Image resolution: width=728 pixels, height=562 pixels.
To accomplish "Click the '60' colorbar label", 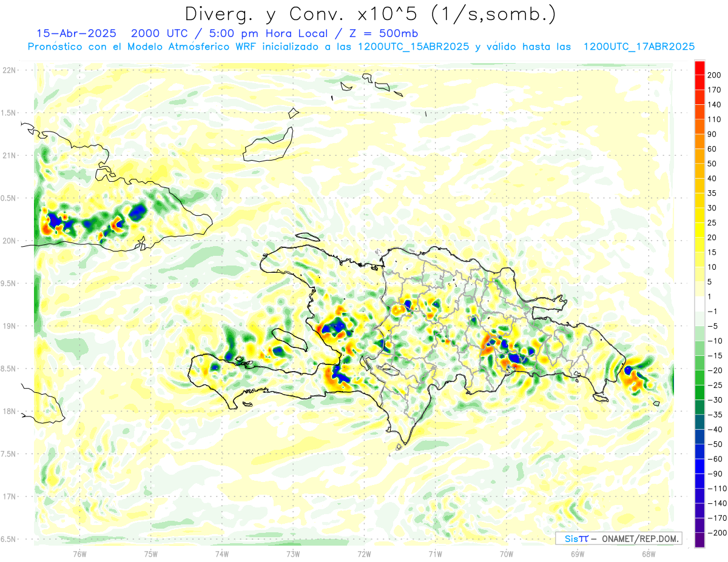I will tap(712, 149).
